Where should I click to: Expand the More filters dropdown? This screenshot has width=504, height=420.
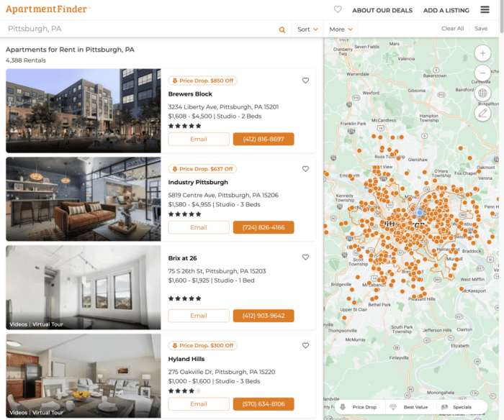[341, 29]
